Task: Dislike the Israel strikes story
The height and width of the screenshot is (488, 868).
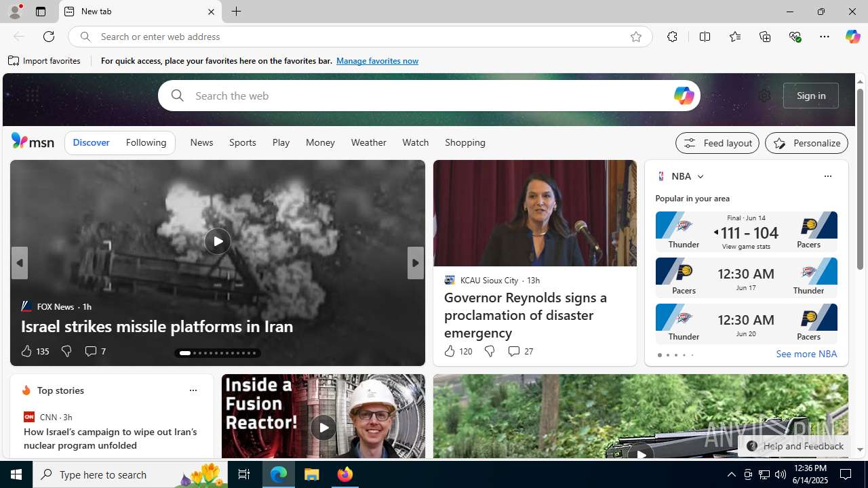Action: point(66,351)
